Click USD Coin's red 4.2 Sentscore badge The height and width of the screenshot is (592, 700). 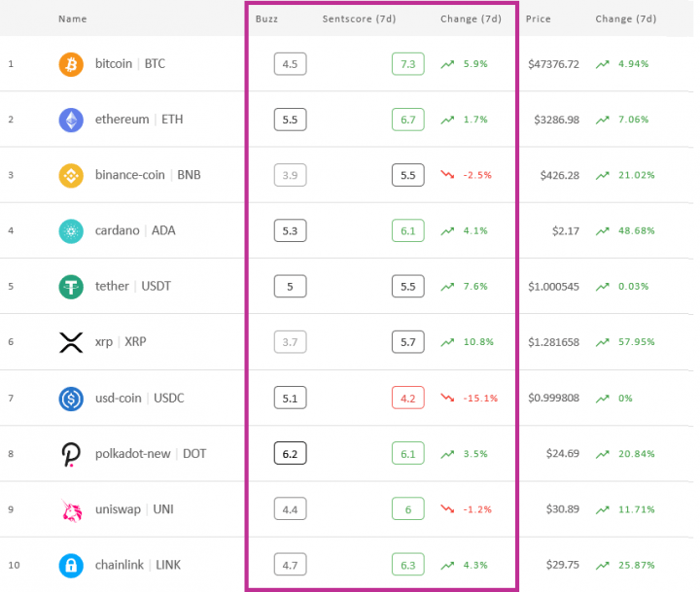(407, 398)
